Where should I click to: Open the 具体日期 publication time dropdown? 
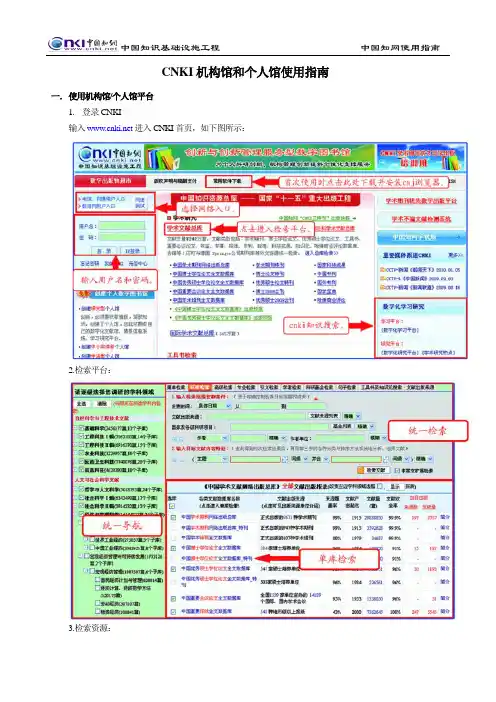pos(214,406)
